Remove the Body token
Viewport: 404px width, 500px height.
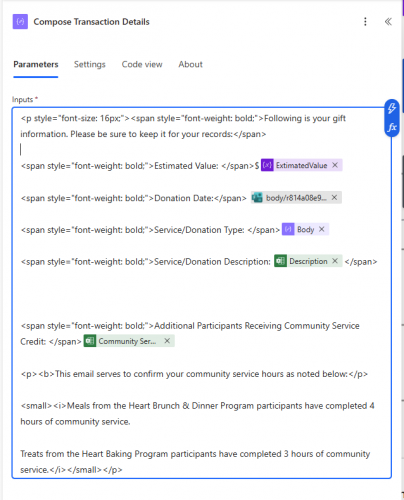tap(322, 229)
